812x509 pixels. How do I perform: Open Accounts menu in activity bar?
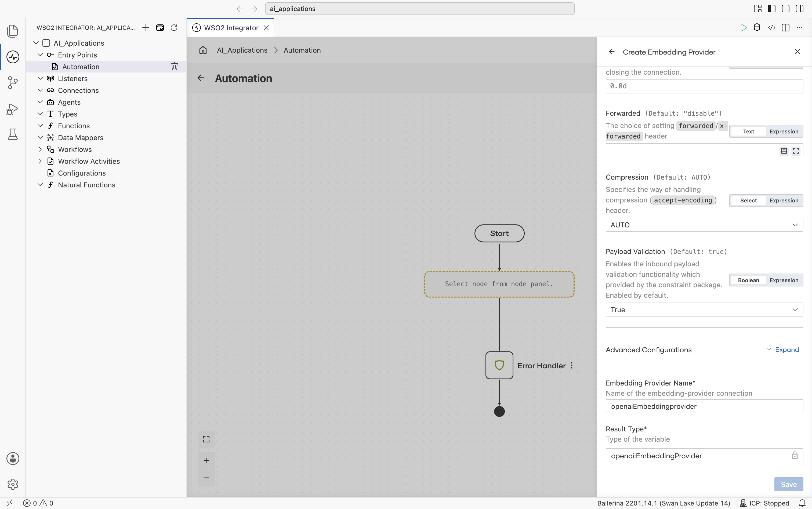pos(13,459)
